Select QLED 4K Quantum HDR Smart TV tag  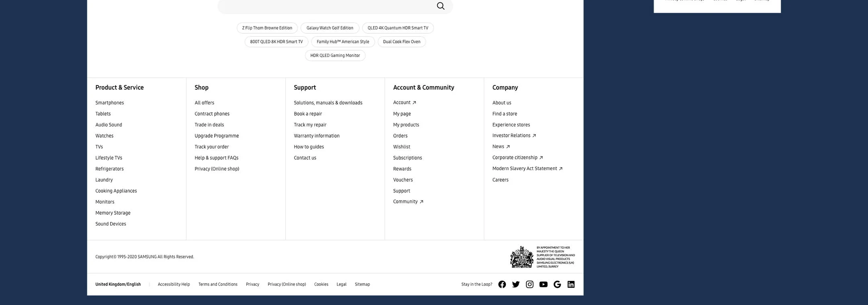(398, 28)
